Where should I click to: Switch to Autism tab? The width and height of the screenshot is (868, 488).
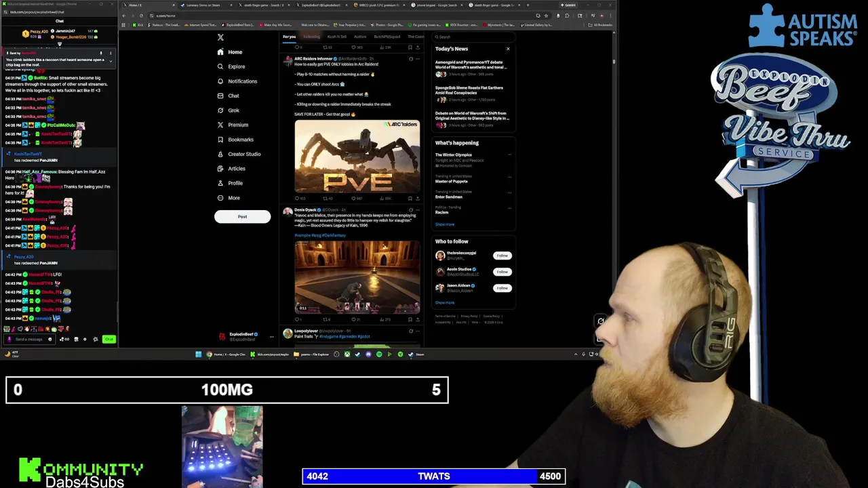coord(360,37)
